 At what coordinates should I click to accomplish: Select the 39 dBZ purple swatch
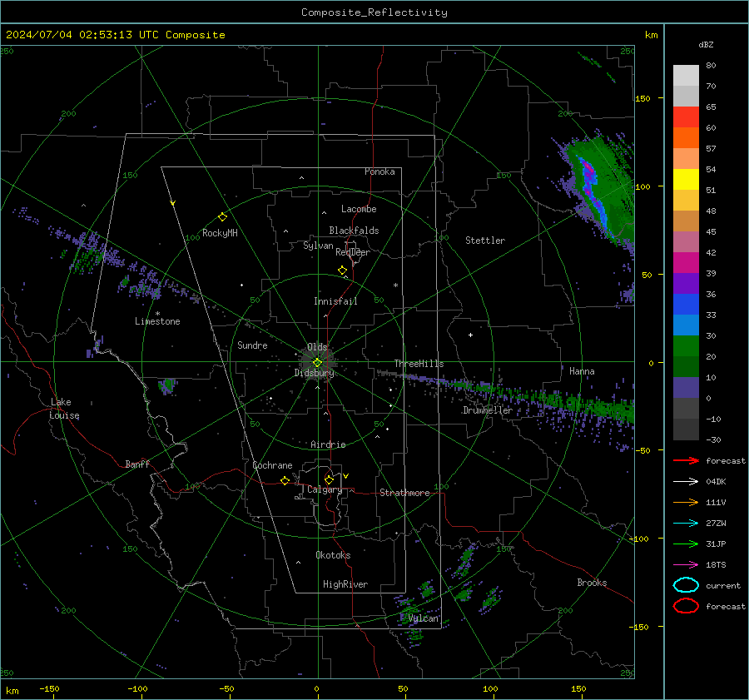pyautogui.click(x=686, y=283)
